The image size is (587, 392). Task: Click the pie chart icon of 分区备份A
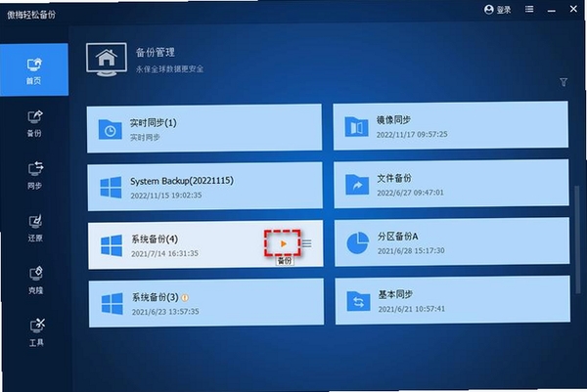[358, 242]
